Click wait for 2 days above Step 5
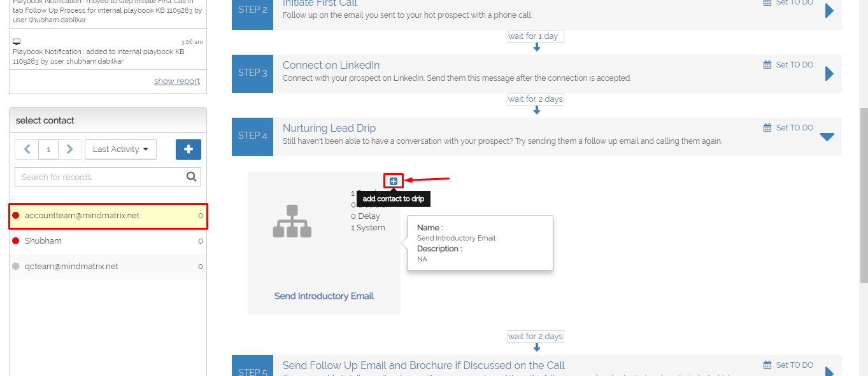868x376 pixels. click(536, 337)
